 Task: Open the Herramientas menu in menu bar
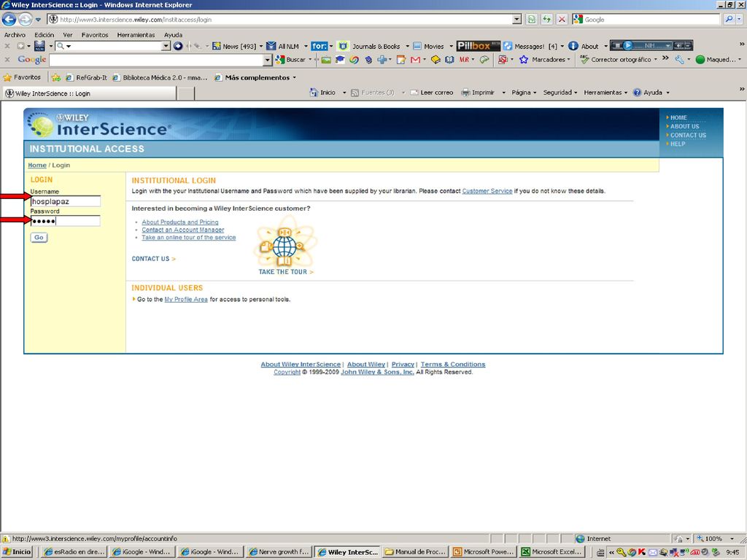[x=136, y=35]
